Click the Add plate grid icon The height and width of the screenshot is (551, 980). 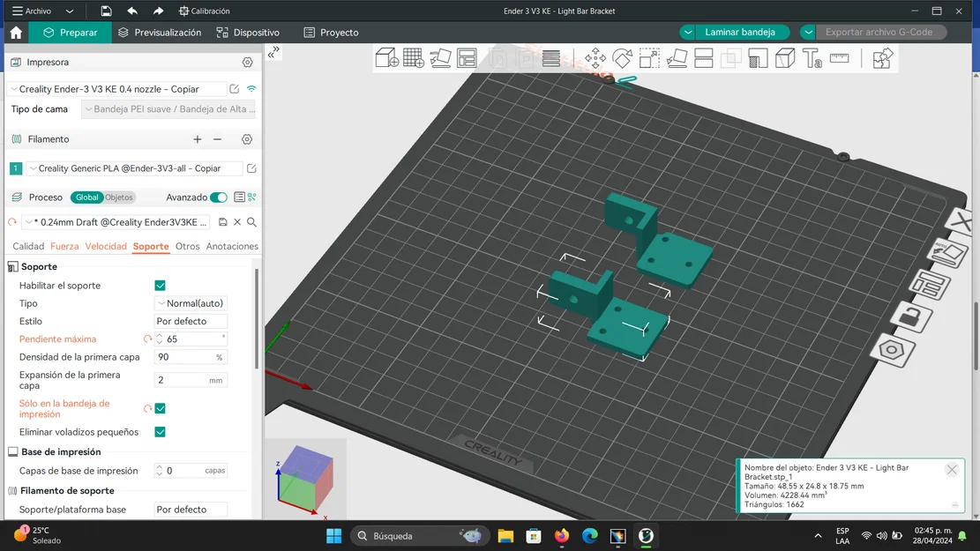(x=414, y=59)
